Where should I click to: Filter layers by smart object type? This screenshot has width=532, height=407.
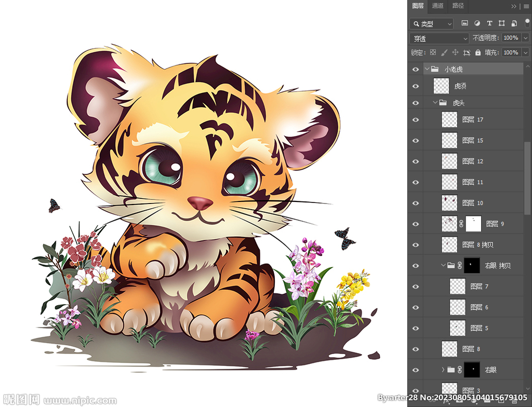click(514, 23)
